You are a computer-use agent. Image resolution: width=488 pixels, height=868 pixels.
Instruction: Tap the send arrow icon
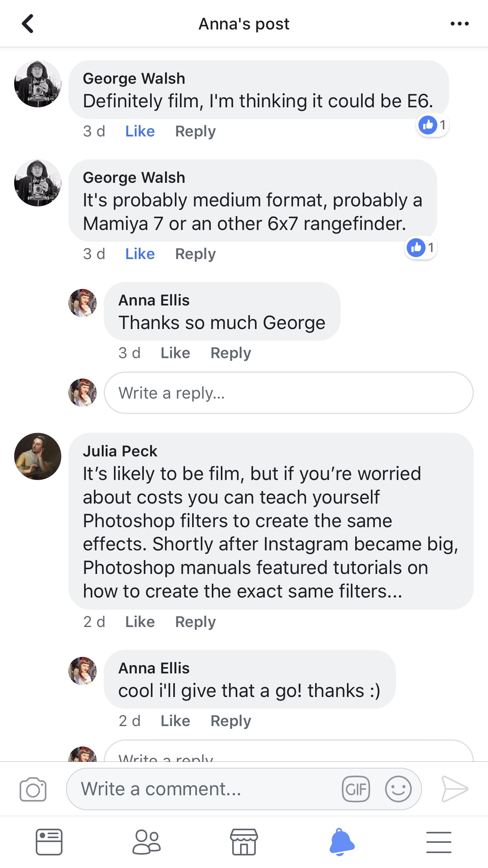[x=454, y=789]
